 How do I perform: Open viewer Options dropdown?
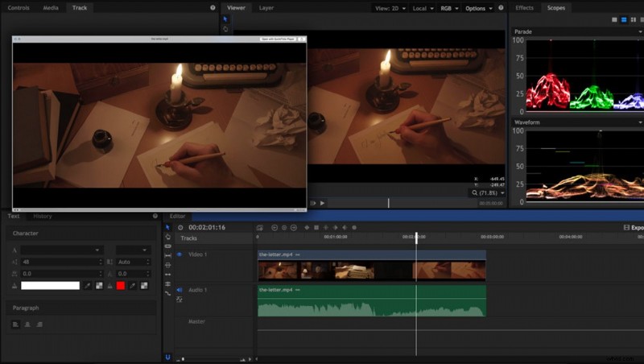click(x=478, y=8)
